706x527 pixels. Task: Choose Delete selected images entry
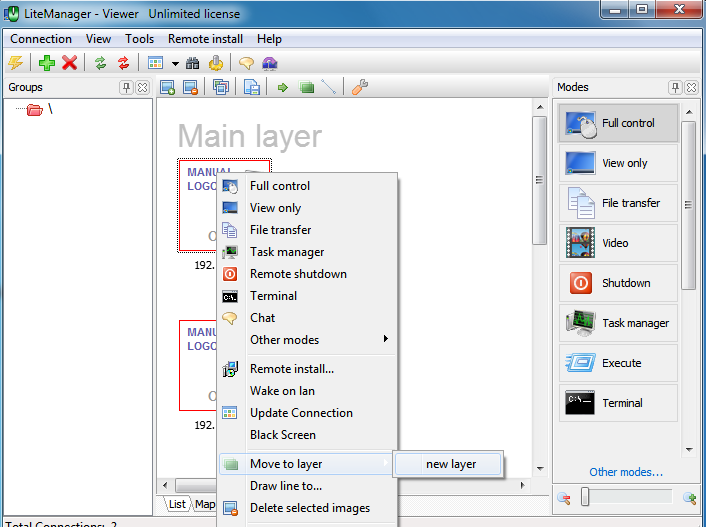coord(307,508)
